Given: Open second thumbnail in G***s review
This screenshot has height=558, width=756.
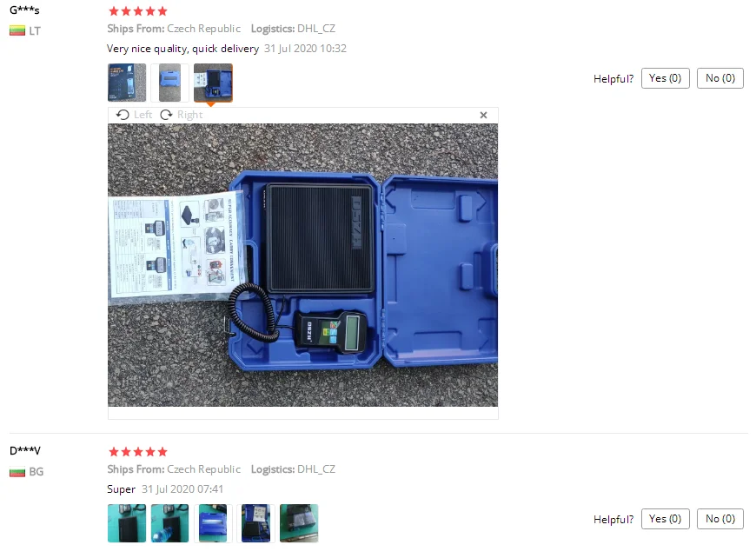Looking at the screenshot, I should coord(169,83).
